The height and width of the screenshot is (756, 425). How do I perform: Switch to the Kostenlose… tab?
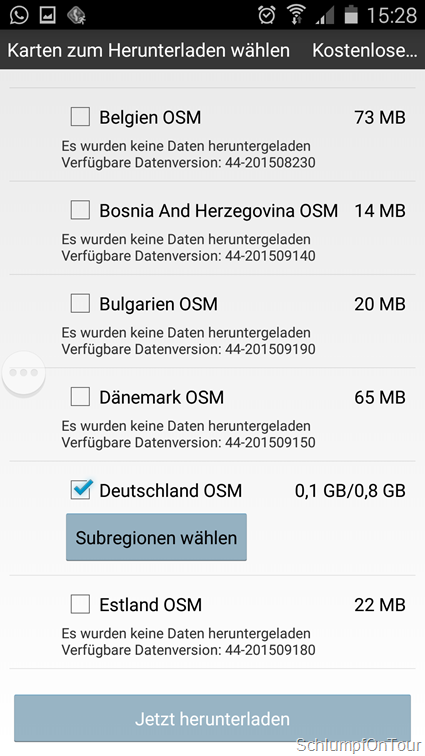[364, 50]
